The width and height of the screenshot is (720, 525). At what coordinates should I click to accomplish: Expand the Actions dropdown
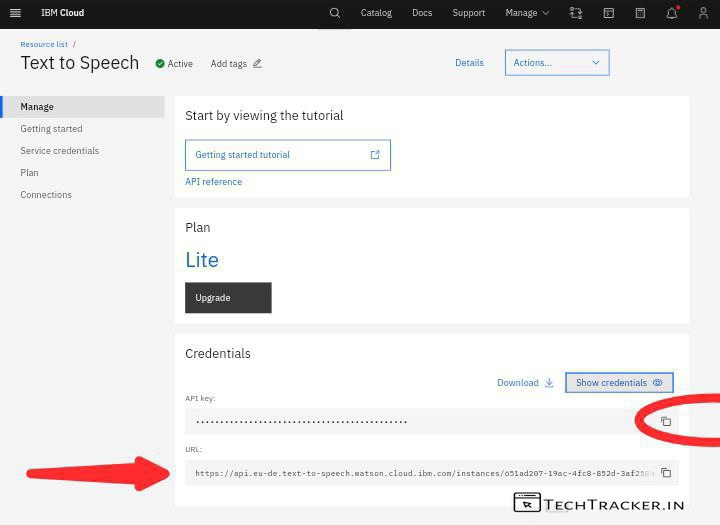557,62
